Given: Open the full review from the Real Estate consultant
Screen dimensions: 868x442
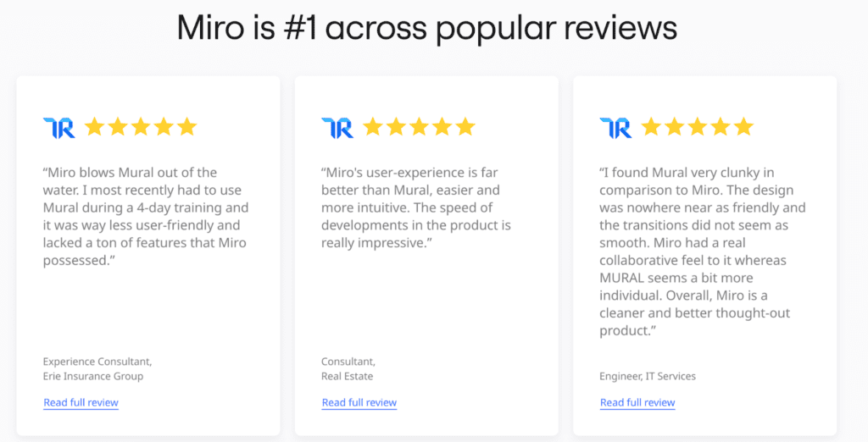Looking at the screenshot, I should click(x=359, y=403).
